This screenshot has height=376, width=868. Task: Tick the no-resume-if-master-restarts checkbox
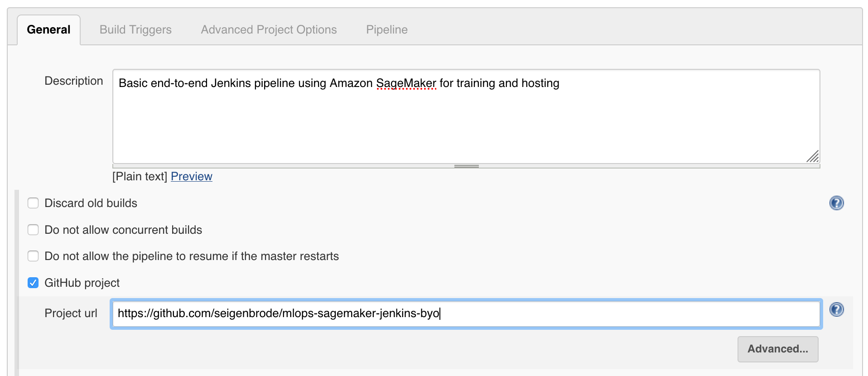[x=33, y=256]
